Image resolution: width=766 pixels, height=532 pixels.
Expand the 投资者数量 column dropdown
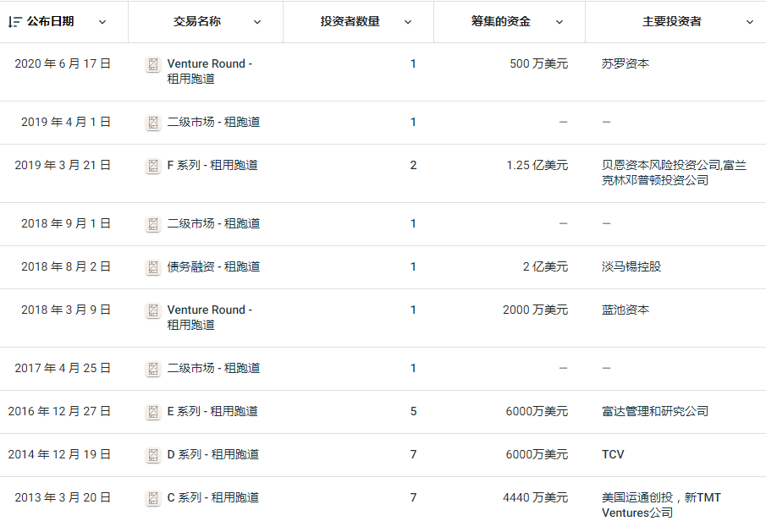pos(408,22)
